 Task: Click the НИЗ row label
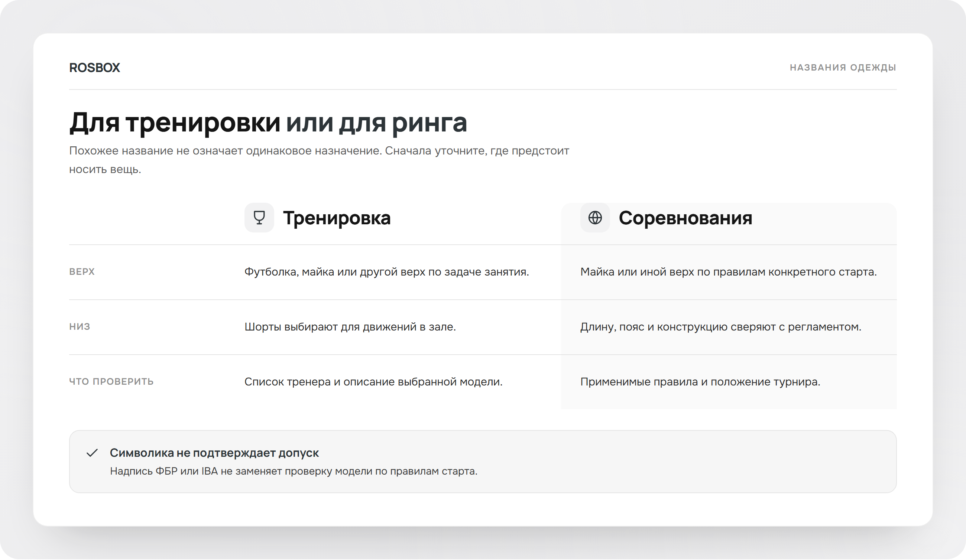[80, 327]
